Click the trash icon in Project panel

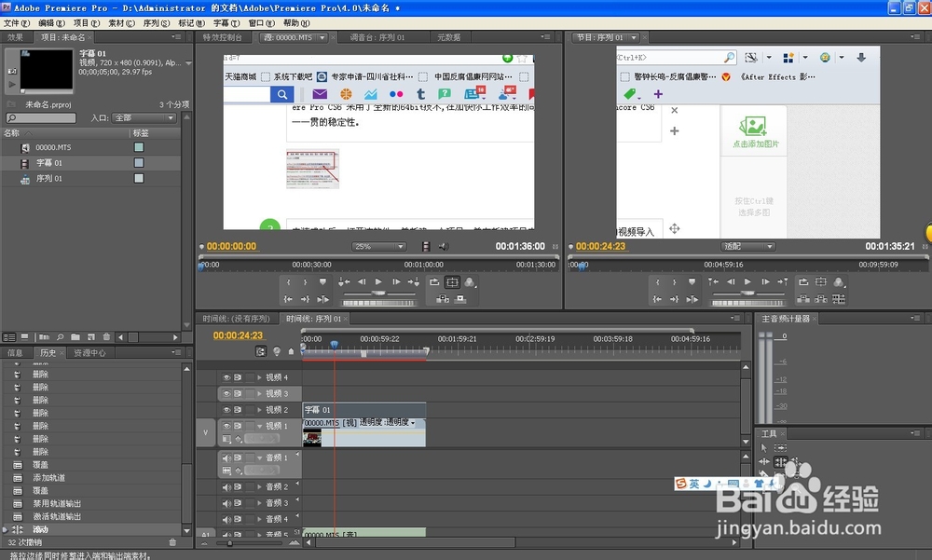[x=106, y=337]
